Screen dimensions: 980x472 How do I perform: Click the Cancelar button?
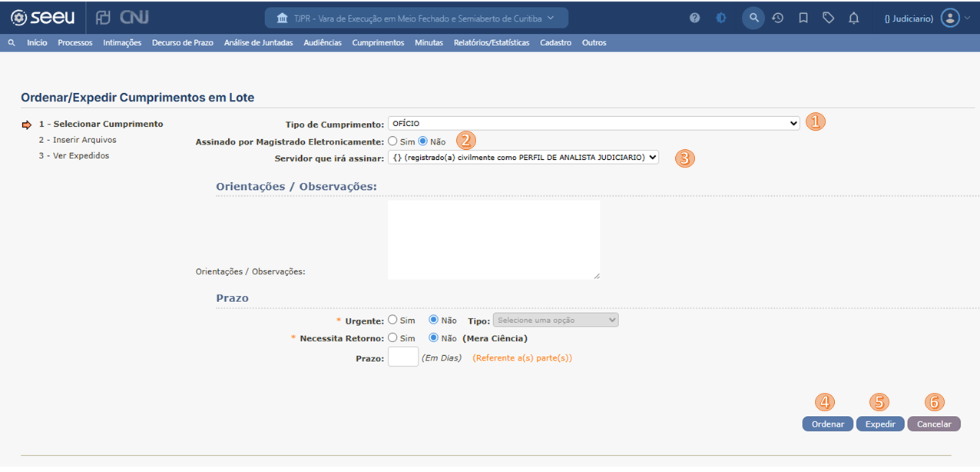(933, 424)
